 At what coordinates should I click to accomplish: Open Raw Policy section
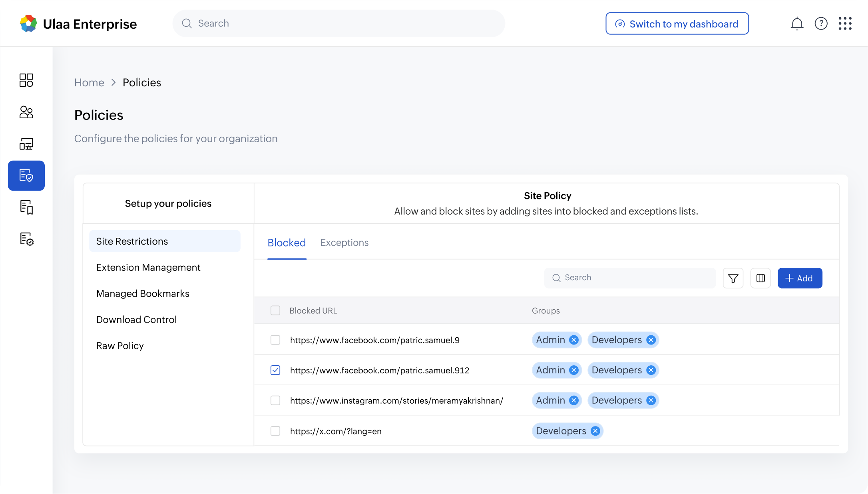[x=120, y=346]
